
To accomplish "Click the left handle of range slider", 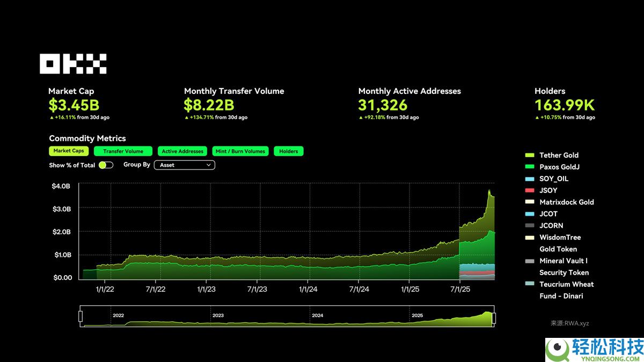I will (x=80, y=317).
